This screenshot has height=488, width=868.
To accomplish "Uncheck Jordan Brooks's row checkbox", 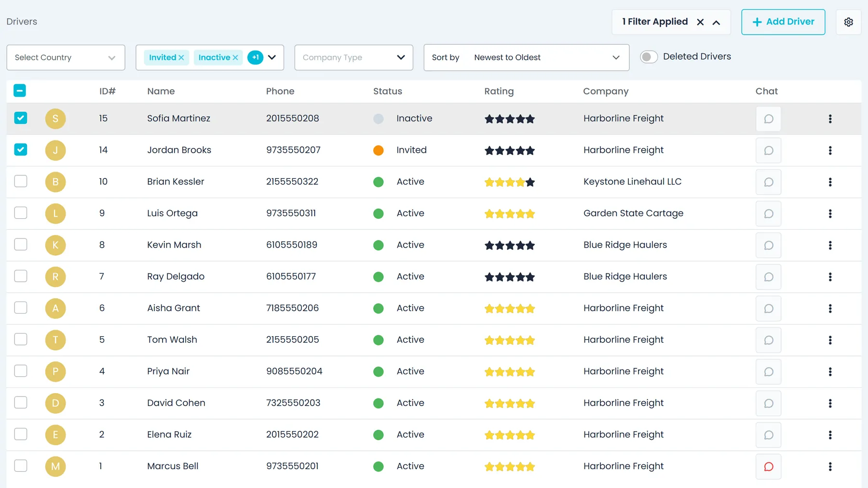I will (21, 149).
